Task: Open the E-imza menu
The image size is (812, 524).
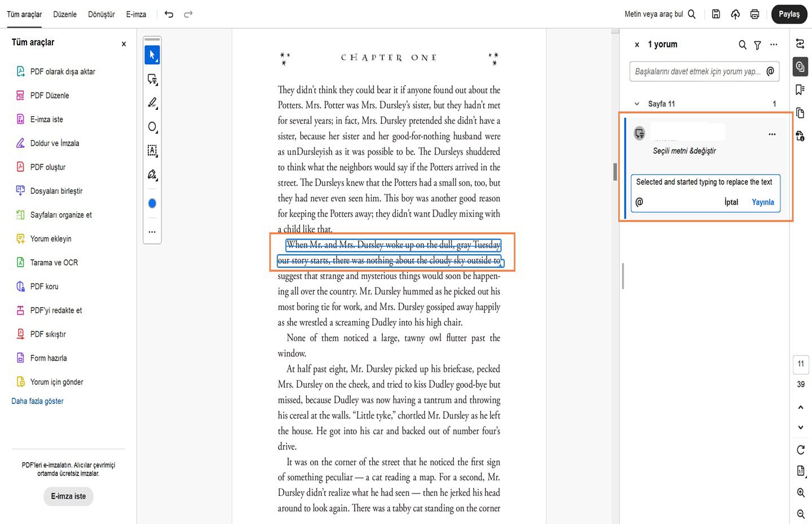Action: tap(136, 14)
